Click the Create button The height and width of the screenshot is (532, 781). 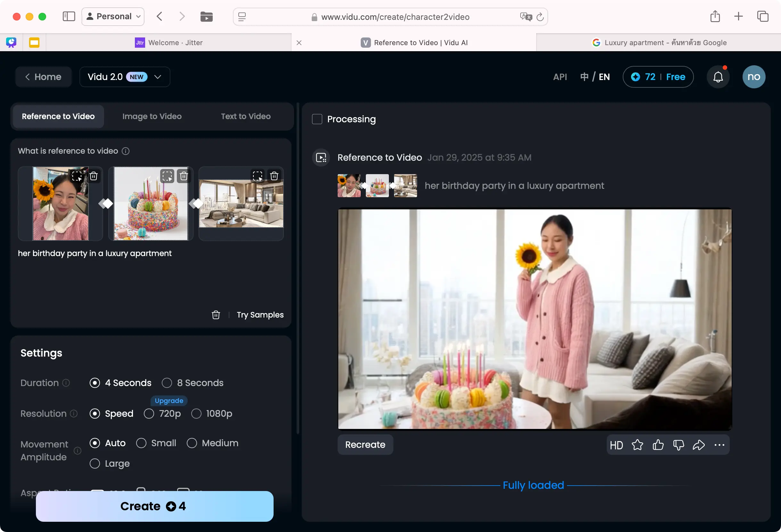coord(155,506)
